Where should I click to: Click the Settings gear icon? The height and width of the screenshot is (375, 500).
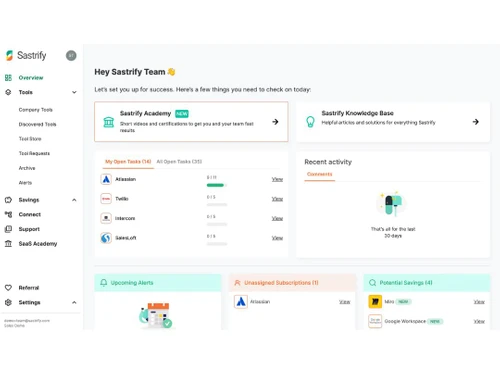click(8, 302)
